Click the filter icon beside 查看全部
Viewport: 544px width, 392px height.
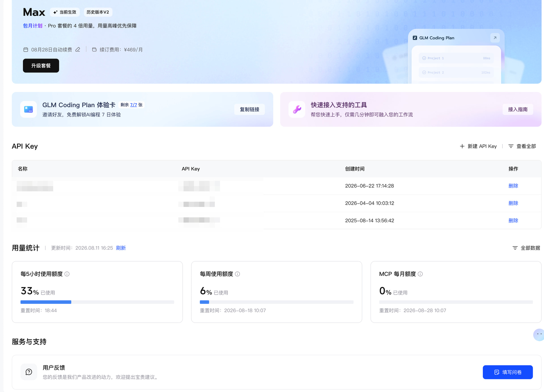(x=511, y=146)
